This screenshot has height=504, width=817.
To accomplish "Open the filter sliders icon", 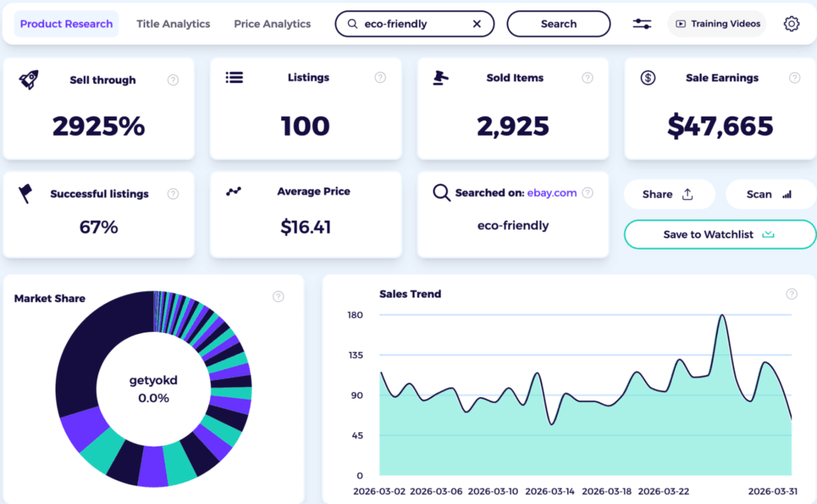I will point(641,23).
